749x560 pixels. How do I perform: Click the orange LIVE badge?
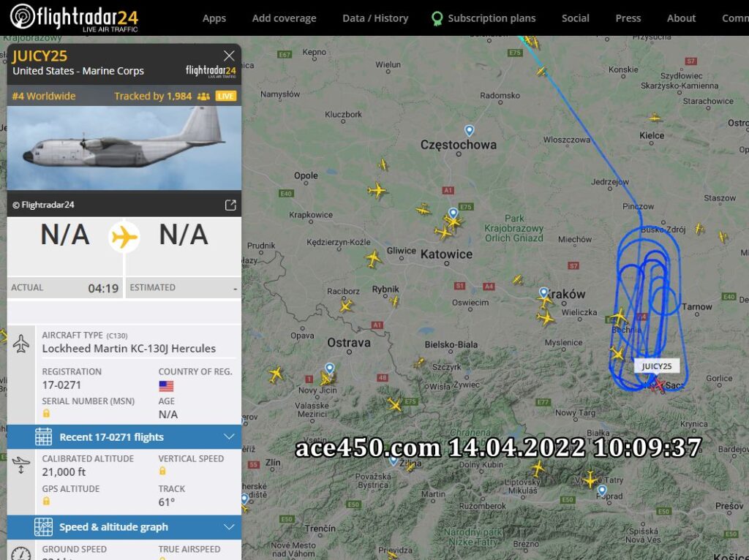click(225, 96)
